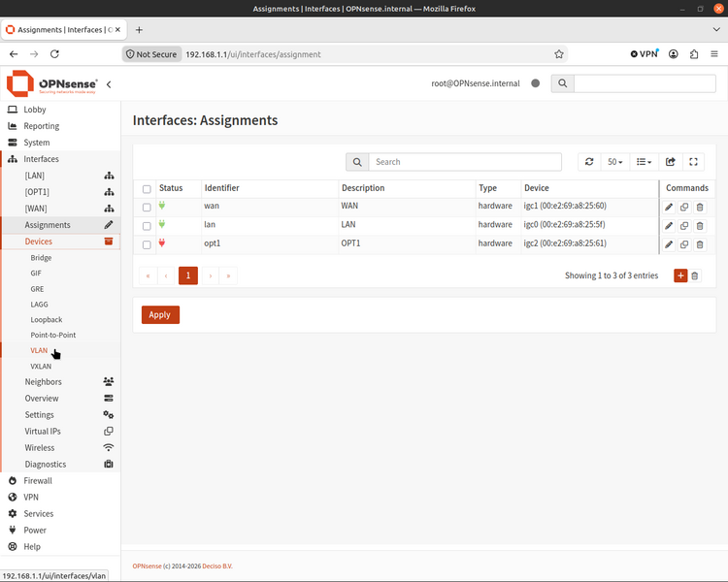
Task: Open the 50 rows-per-page dropdown
Action: [x=614, y=162]
